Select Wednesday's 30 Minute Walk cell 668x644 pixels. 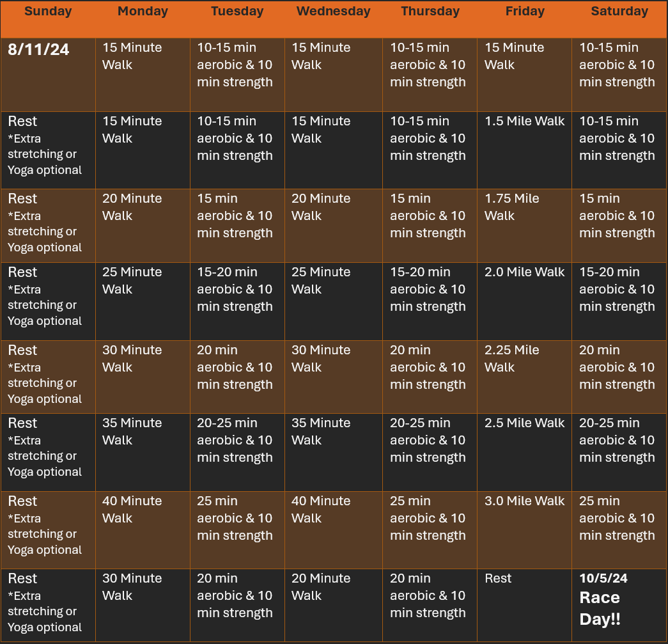[334, 377]
